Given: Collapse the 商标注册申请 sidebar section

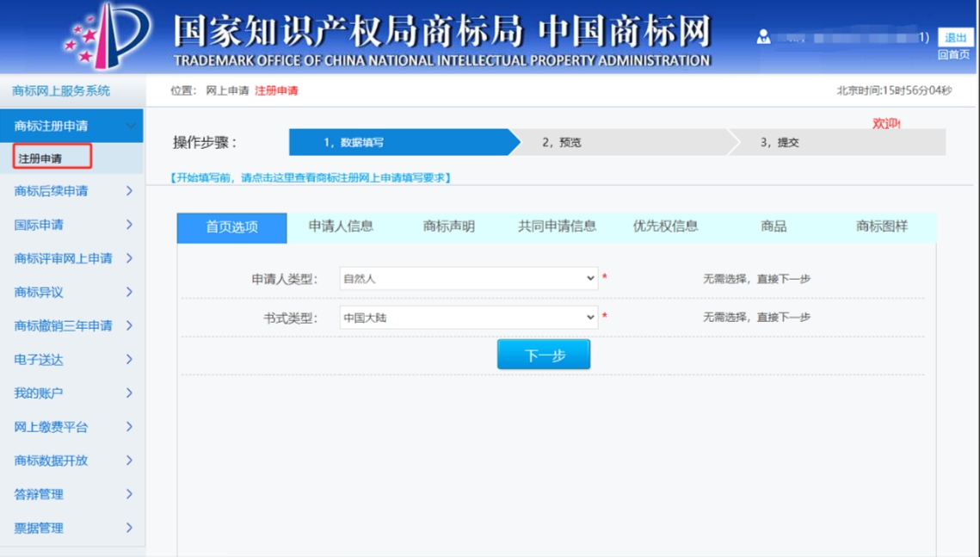Looking at the screenshot, I should click(x=131, y=126).
